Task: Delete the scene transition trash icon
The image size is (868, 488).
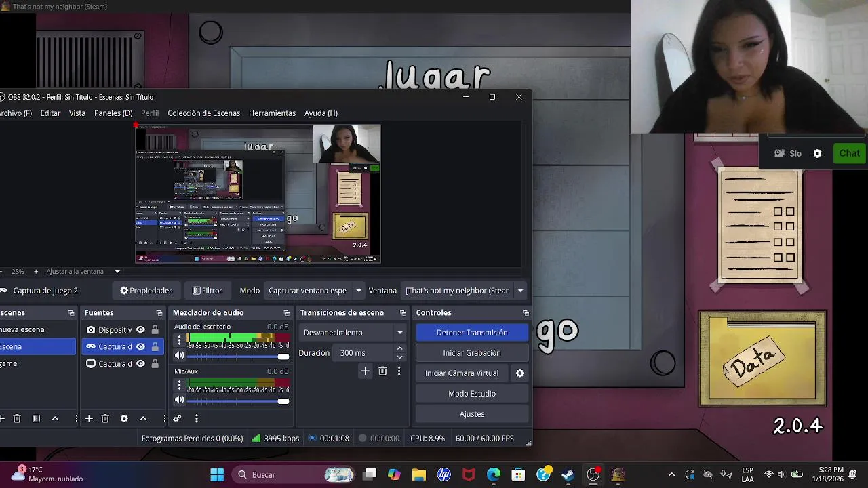Action: click(x=382, y=371)
